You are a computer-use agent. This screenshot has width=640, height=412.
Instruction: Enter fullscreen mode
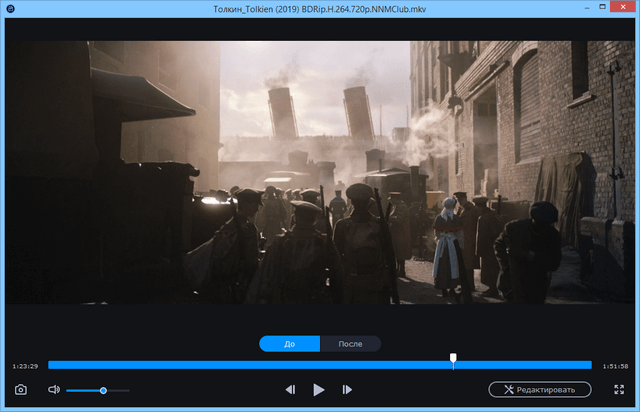coord(619,390)
